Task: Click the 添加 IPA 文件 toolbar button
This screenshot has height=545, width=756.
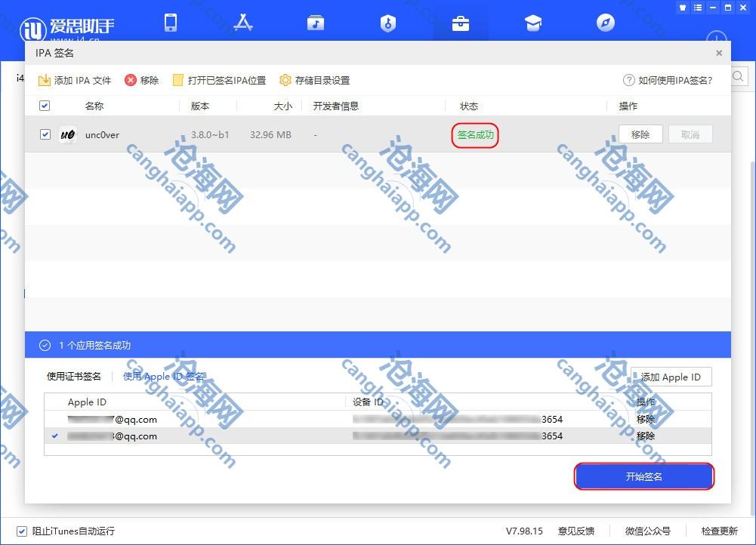Action: 75,80
